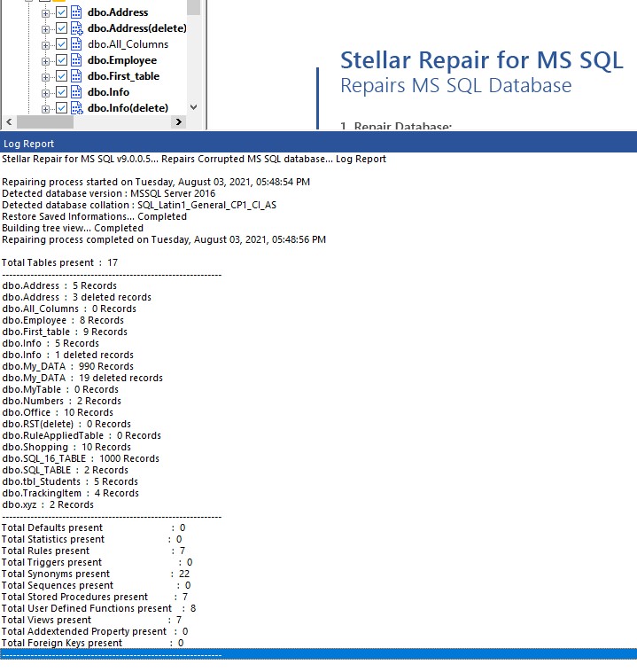Click the 'Total Tables present : 17' line
Image resolution: width=637 pixels, height=672 pixels.
point(59,262)
